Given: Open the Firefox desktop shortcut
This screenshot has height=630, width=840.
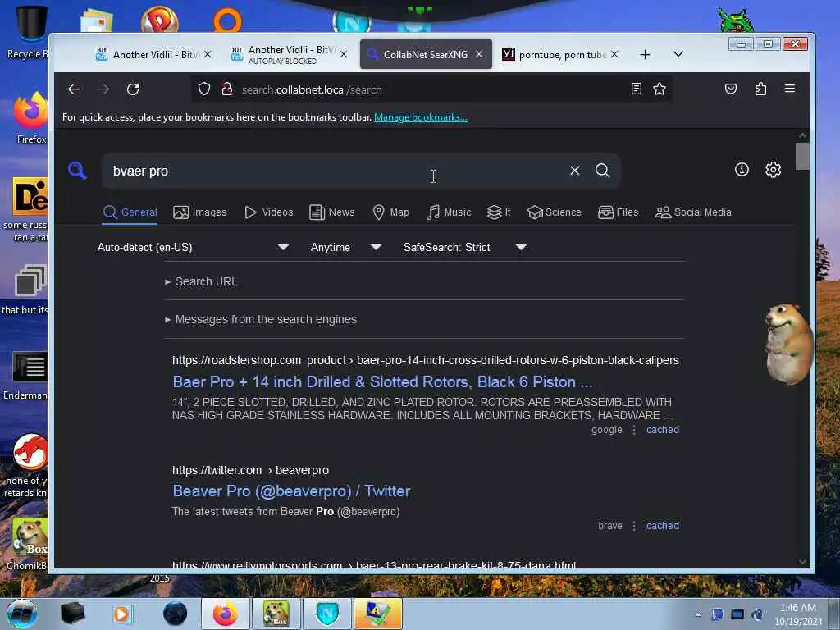Looking at the screenshot, I should pos(31,118).
